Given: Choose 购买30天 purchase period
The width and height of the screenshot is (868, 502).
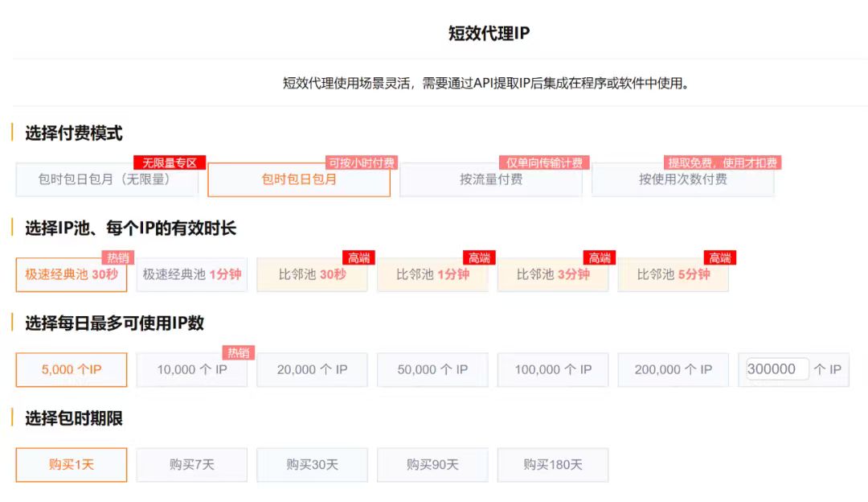Looking at the screenshot, I should (312, 465).
